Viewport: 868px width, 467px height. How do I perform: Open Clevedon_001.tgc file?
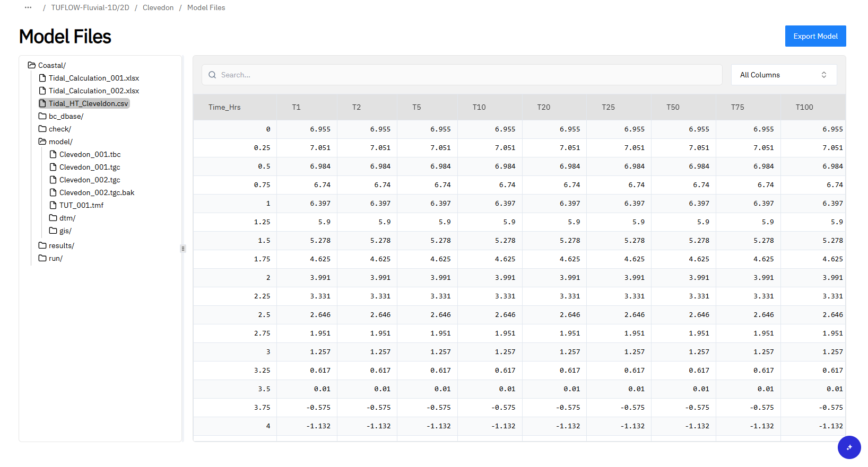(85, 167)
